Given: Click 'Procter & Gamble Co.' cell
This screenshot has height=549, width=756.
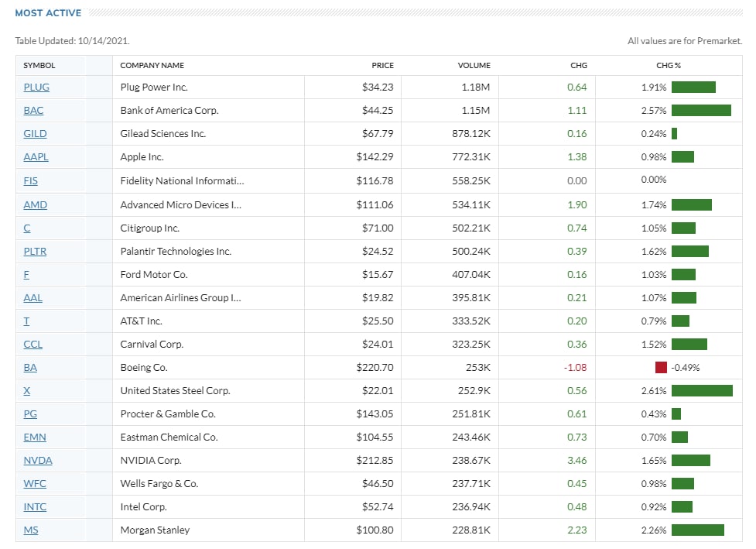Looking at the screenshot, I should click(168, 414).
